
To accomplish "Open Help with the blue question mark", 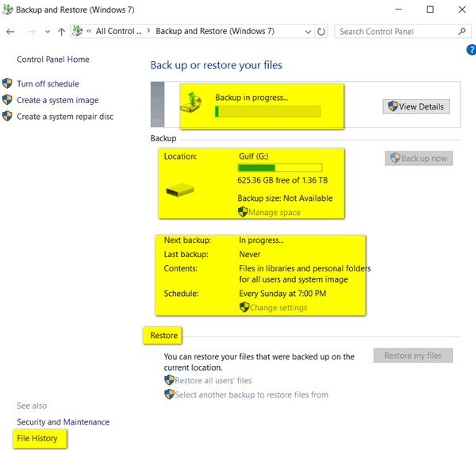I will tap(471, 50).
